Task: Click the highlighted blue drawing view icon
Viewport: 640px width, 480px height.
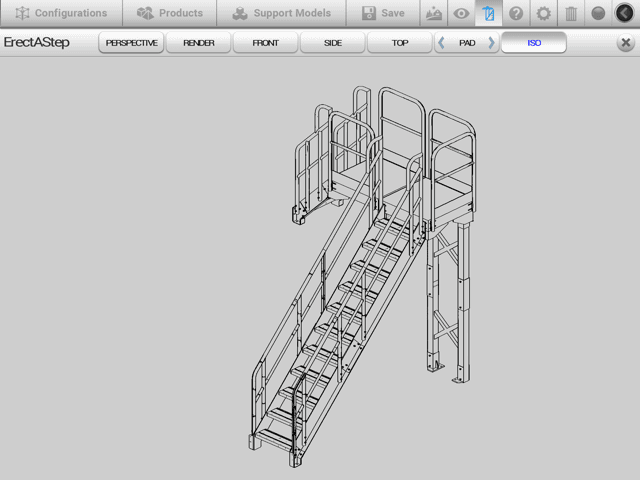Action: pyautogui.click(x=488, y=14)
